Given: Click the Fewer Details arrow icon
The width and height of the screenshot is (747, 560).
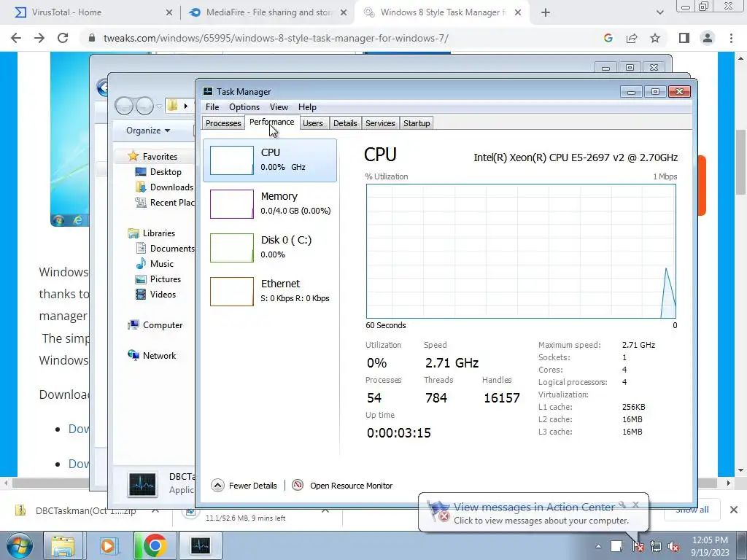Looking at the screenshot, I should (x=217, y=485).
